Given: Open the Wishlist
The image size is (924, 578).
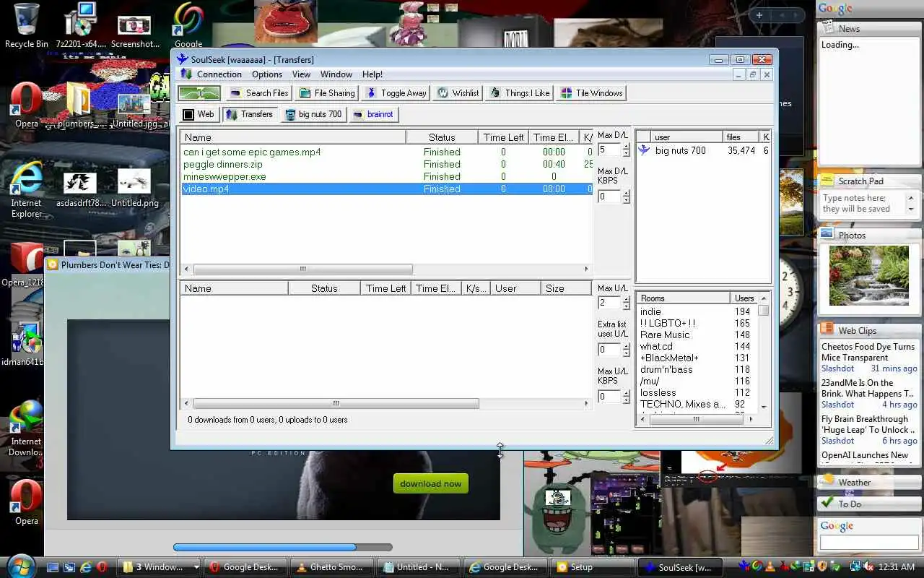Looking at the screenshot, I should click(458, 93).
